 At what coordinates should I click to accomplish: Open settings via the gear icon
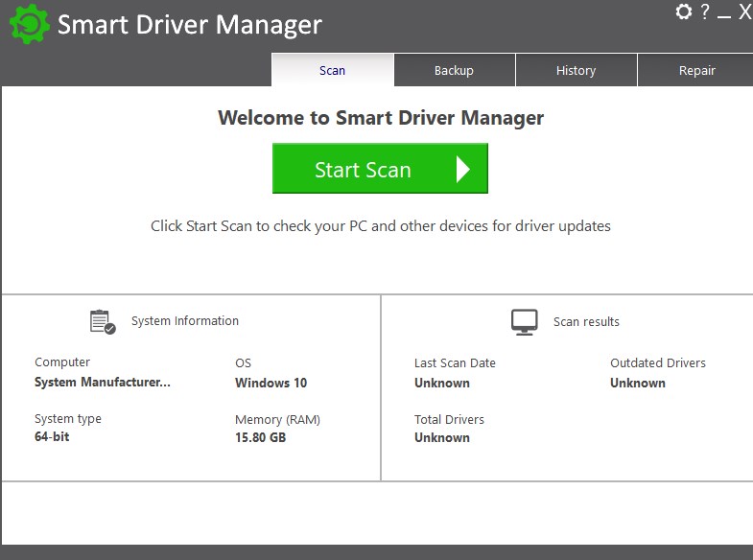tap(683, 12)
